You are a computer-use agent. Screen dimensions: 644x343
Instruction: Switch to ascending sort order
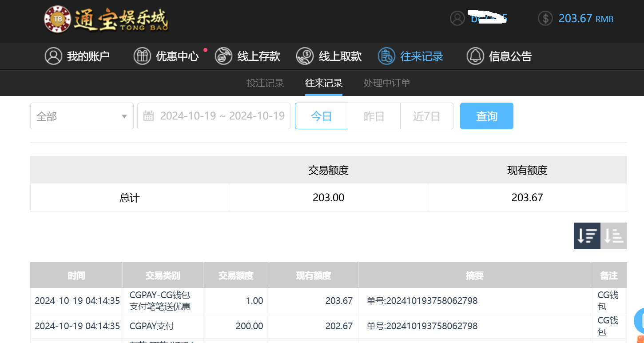tap(614, 236)
